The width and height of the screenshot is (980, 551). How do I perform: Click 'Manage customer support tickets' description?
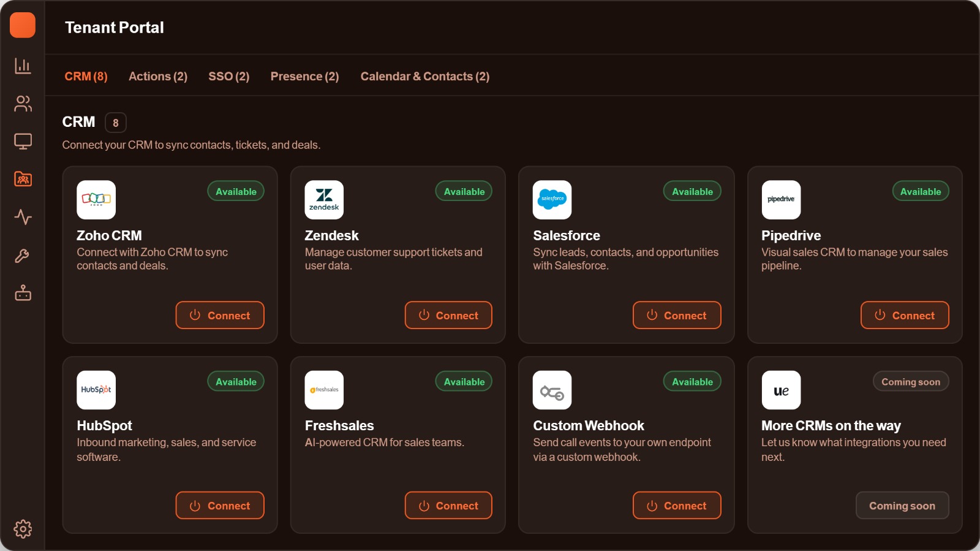point(394,259)
